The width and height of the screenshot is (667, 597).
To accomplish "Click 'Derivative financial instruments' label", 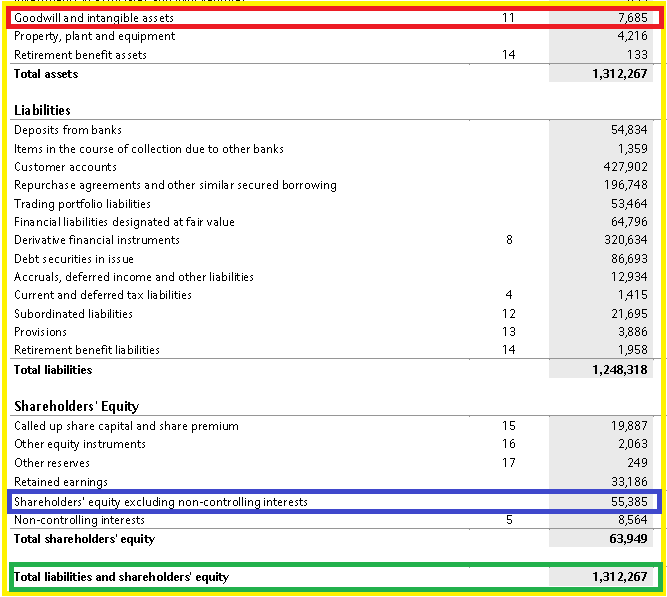I will 97,240.
